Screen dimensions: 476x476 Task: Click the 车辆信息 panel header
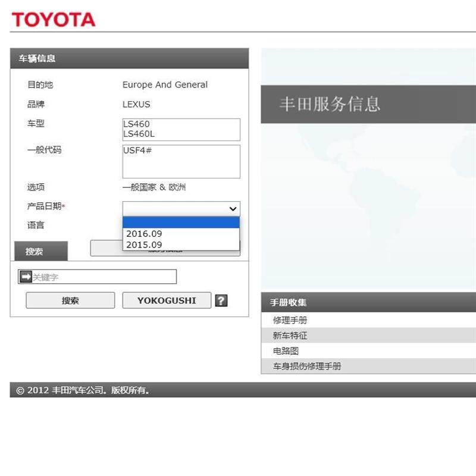[x=129, y=58]
